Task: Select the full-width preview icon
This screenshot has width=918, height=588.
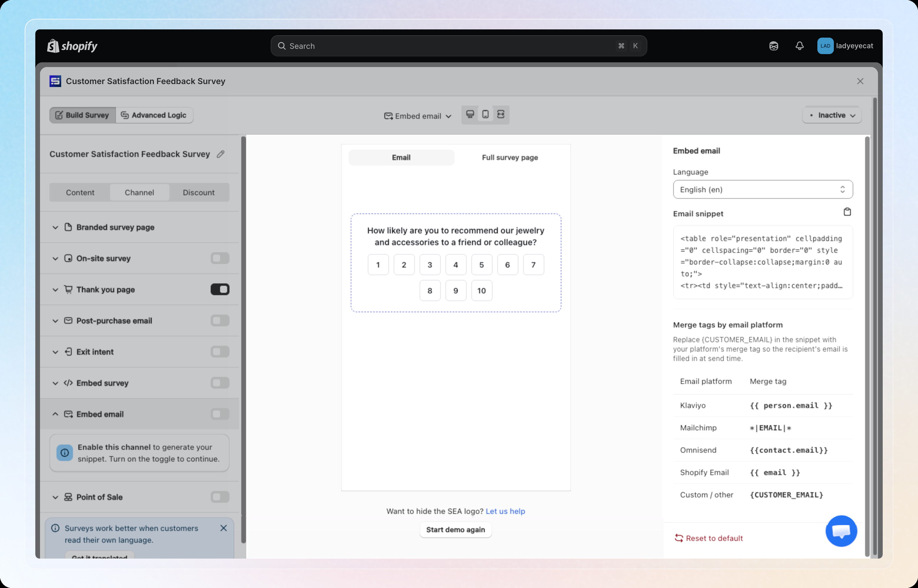Action: pyautogui.click(x=500, y=114)
